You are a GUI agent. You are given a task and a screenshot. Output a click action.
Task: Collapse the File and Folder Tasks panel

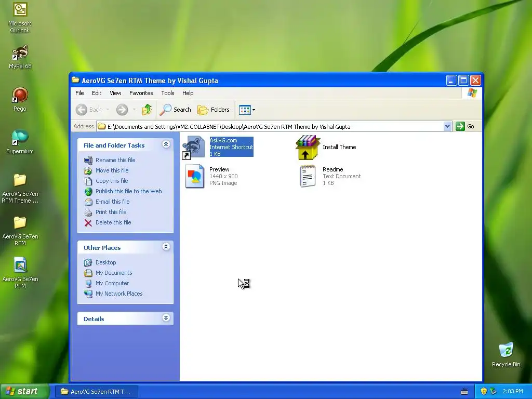(x=166, y=144)
